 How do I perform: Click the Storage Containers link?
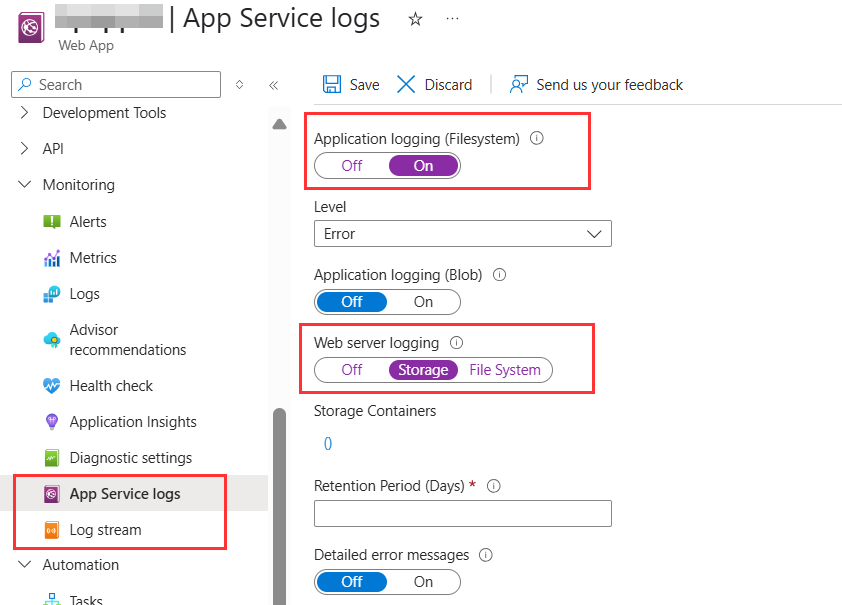328,443
